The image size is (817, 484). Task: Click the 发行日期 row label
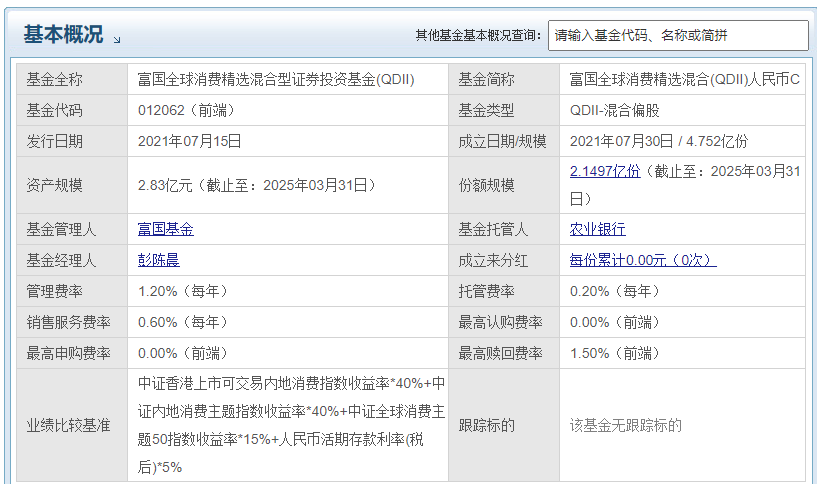point(54,141)
